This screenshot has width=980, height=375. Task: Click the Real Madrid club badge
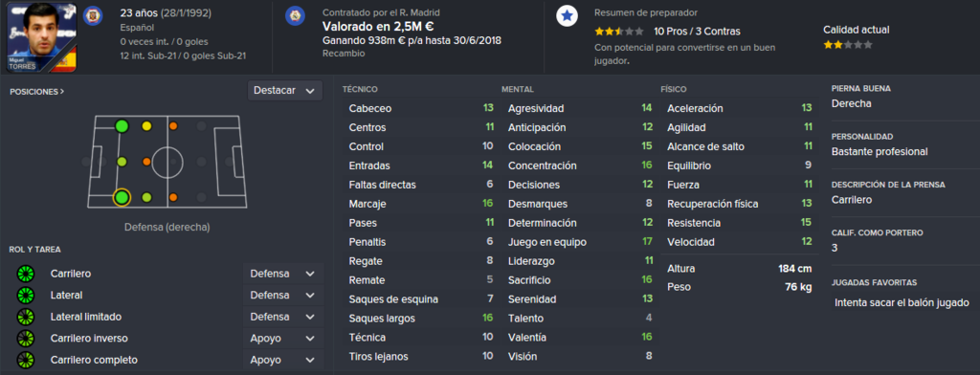[295, 15]
